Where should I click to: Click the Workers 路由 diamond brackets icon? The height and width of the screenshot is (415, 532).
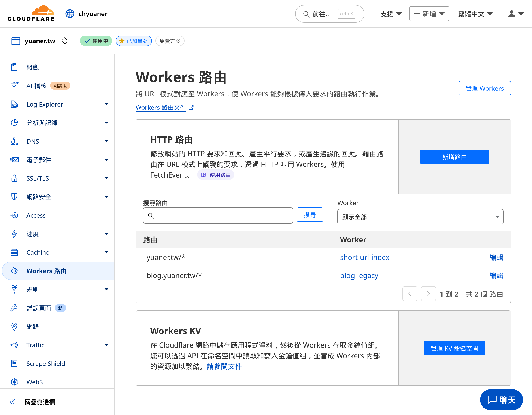click(x=14, y=271)
